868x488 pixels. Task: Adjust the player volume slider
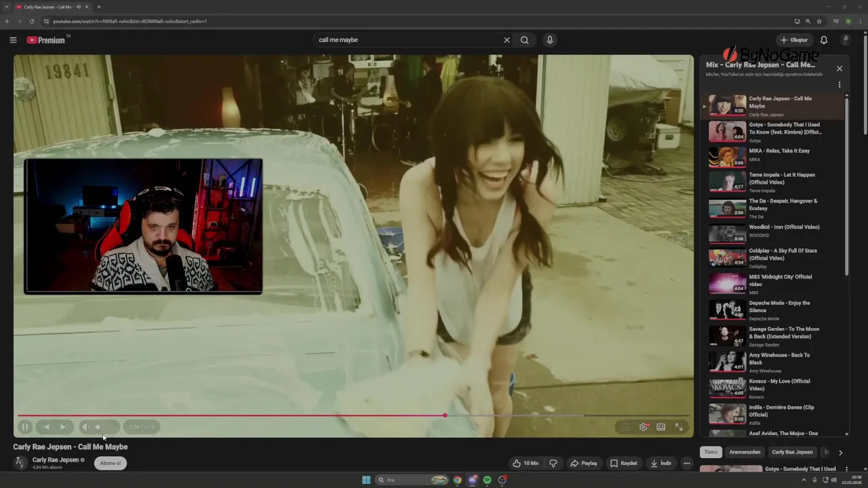tap(105, 427)
